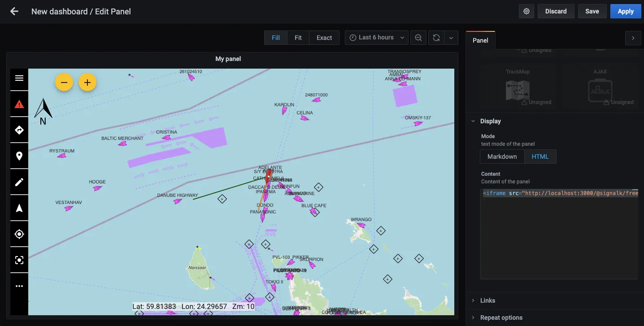Select the Fill view mode
The width and height of the screenshot is (644, 326).
[276, 38]
